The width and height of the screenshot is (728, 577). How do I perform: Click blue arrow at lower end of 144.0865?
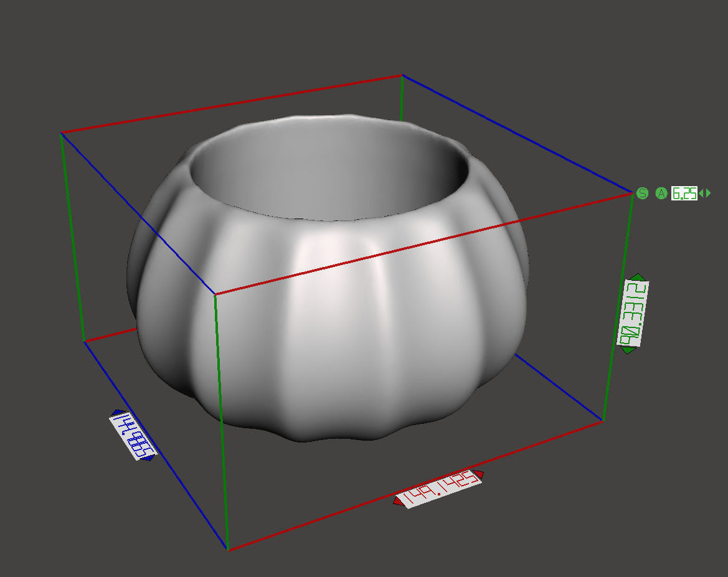[x=149, y=458]
